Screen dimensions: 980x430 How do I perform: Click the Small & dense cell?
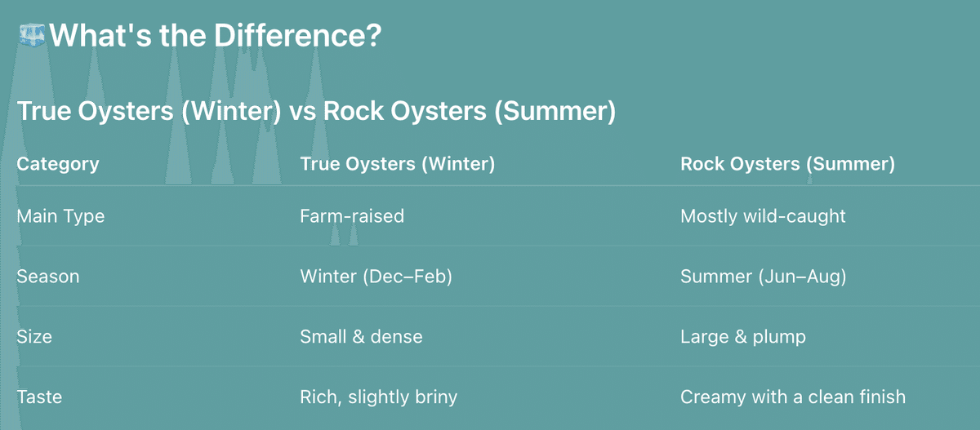pos(361,336)
